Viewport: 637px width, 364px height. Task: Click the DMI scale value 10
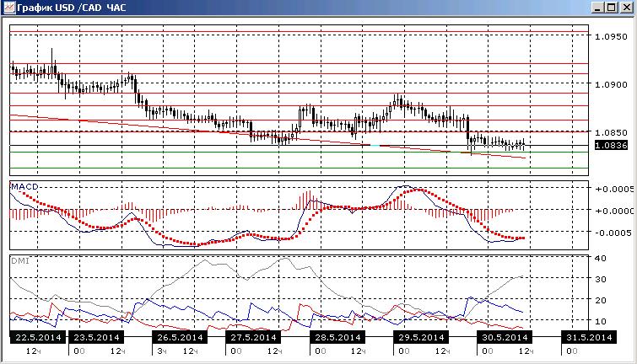coord(601,321)
